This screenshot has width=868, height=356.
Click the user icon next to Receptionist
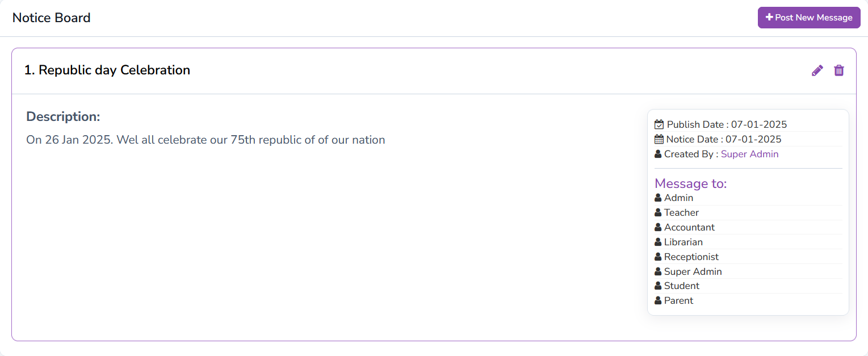[x=658, y=257]
